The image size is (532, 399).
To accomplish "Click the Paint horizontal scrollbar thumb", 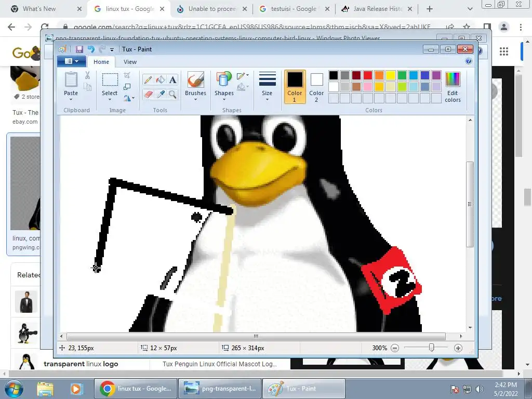I will 256,336.
